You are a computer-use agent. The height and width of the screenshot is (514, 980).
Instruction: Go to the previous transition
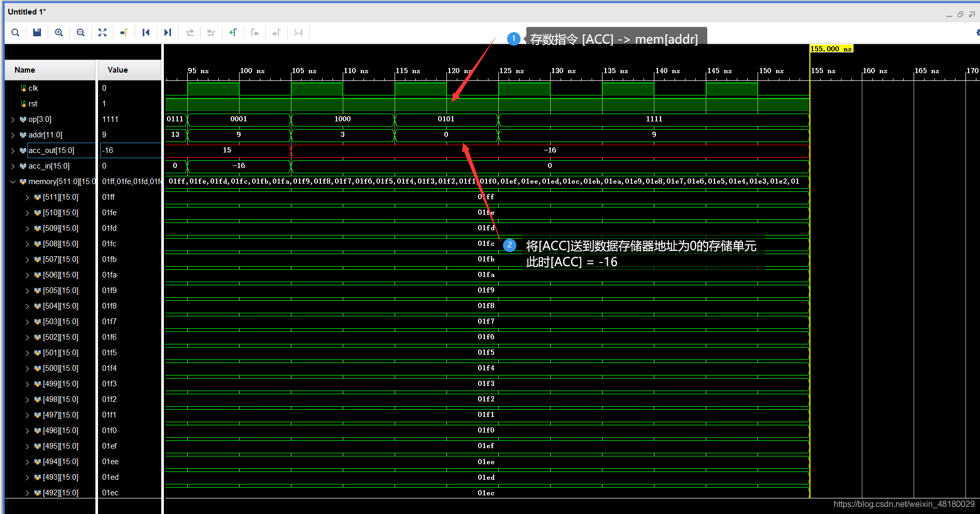190,33
